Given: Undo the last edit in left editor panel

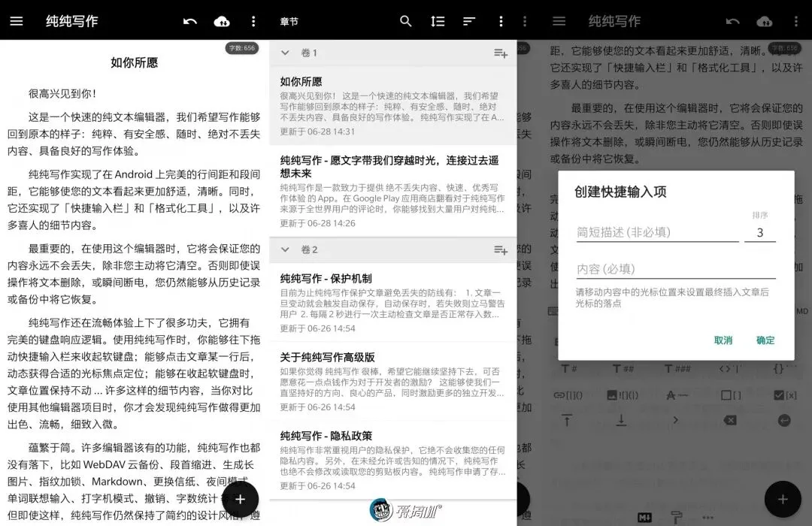Looking at the screenshot, I should tap(190, 21).
